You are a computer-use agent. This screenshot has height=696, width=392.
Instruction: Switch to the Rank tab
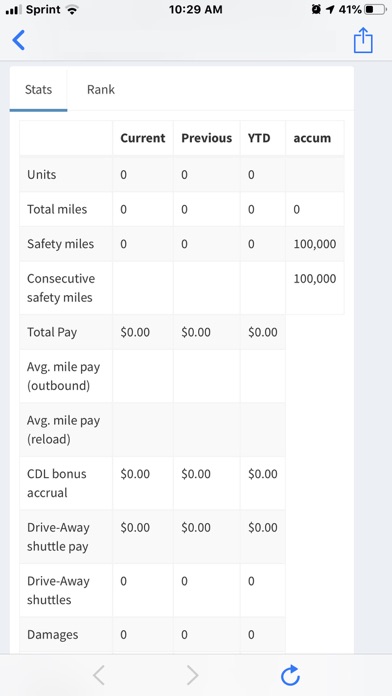click(x=101, y=89)
